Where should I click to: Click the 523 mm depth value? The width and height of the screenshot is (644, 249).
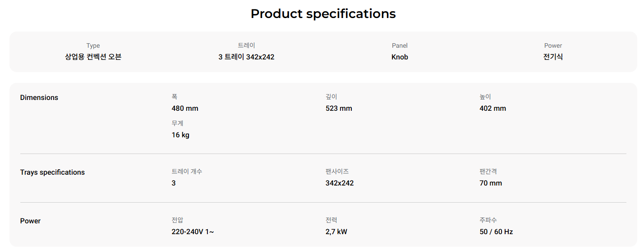[339, 109]
